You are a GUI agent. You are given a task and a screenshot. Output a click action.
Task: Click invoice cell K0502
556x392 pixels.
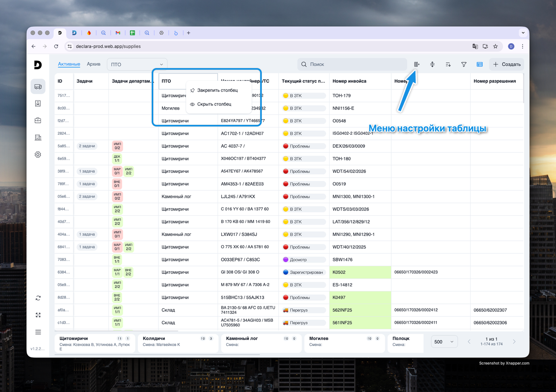pyautogui.click(x=360, y=272)
